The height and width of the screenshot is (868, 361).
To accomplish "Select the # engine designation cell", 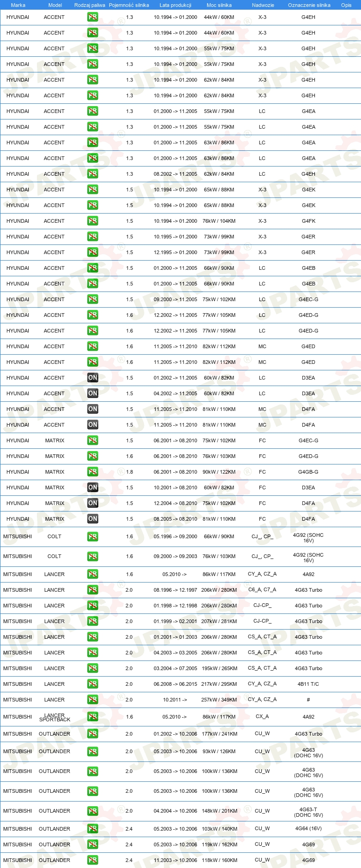I will pyautogui.click(x=308, y=700).
